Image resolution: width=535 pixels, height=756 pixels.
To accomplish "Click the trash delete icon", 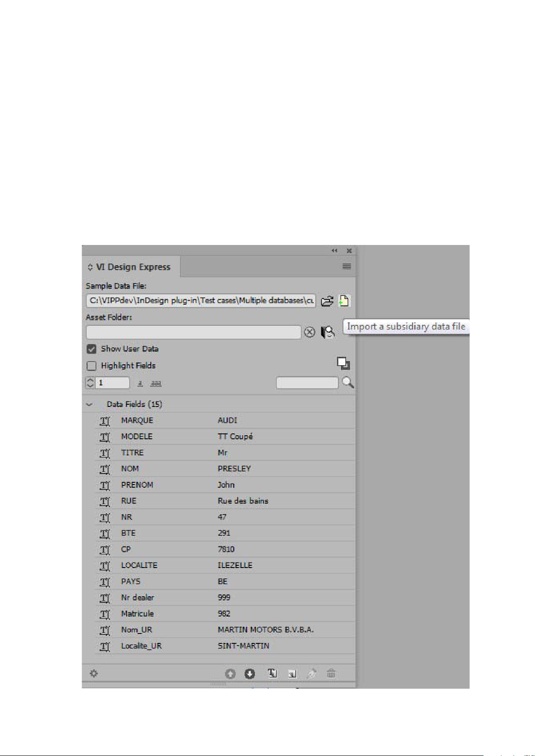I will pos(331,673).
